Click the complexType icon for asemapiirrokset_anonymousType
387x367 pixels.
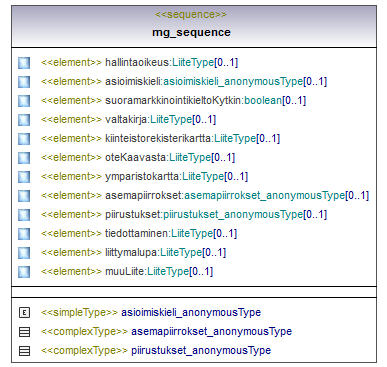pos(24,332)
